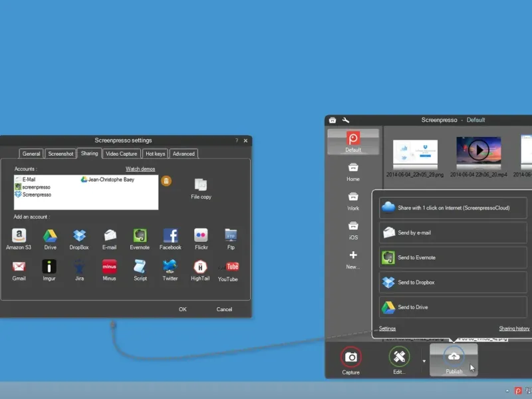Image resolution: width=532 pixels, height=399 pixels.
Task: Open the Settings link in publish menu
Action: pos(387,329)
